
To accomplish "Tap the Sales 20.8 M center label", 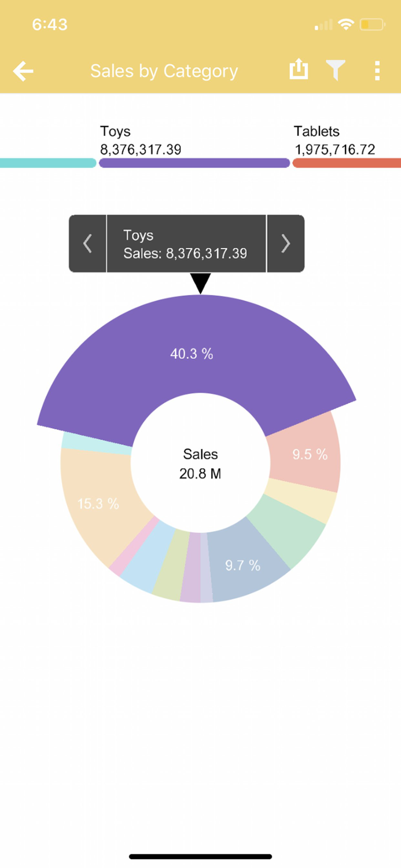I will coord(200,463).
